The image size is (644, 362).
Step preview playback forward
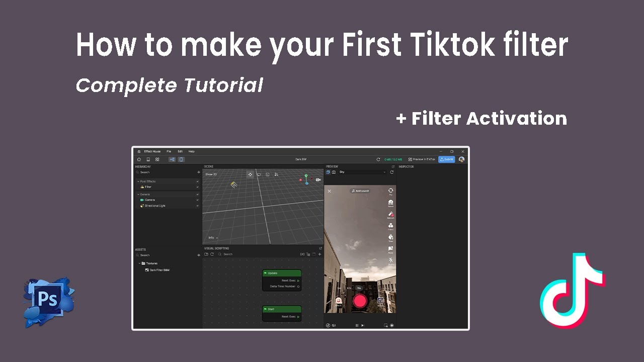pyautogui.click(x=363, y=325)
